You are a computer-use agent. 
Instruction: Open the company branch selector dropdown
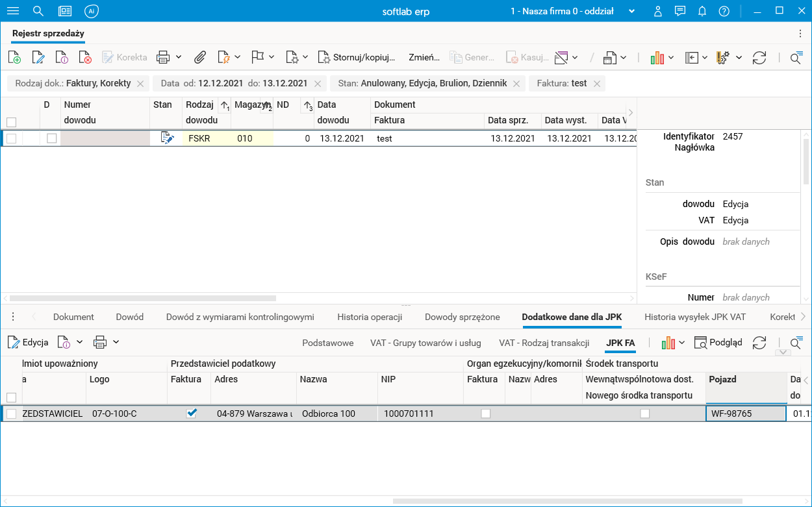[631, 12]
